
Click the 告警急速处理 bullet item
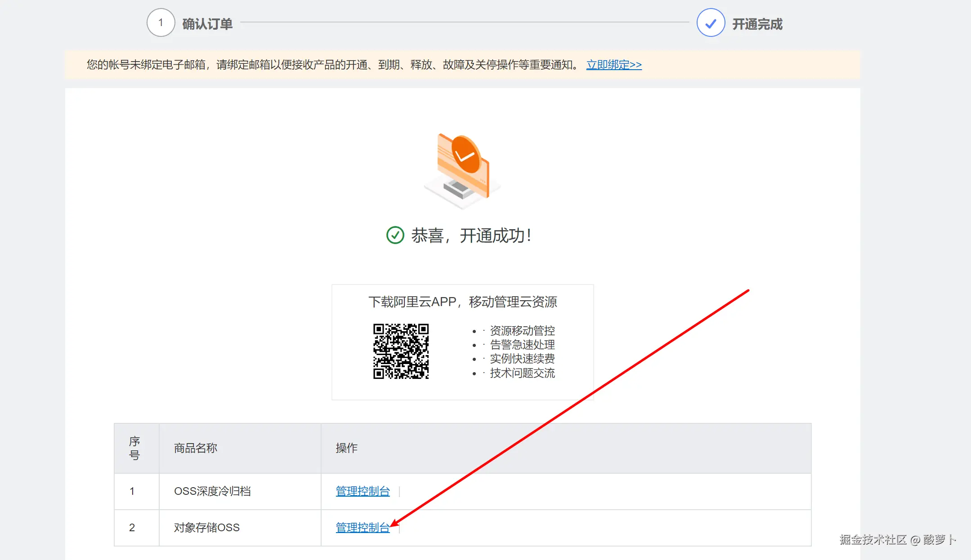point(522,345)
